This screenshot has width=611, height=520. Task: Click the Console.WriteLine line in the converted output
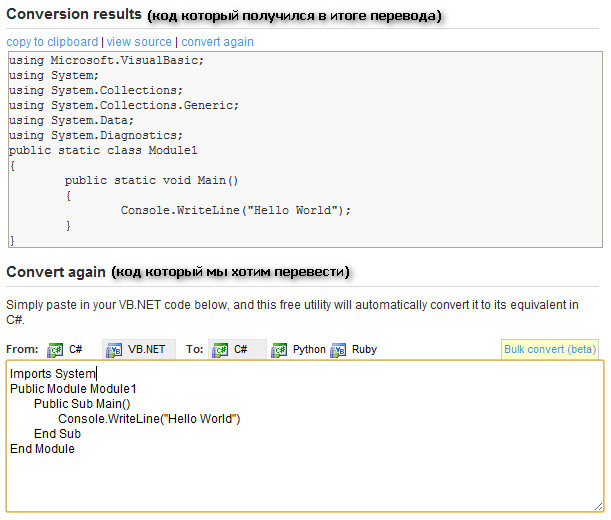tap(236, 210)
